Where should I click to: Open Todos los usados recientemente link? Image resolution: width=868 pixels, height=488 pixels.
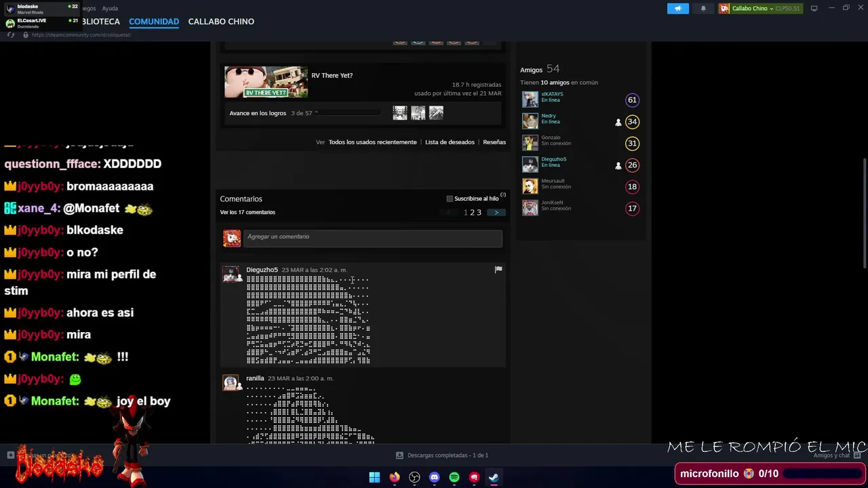coord(372,142)
